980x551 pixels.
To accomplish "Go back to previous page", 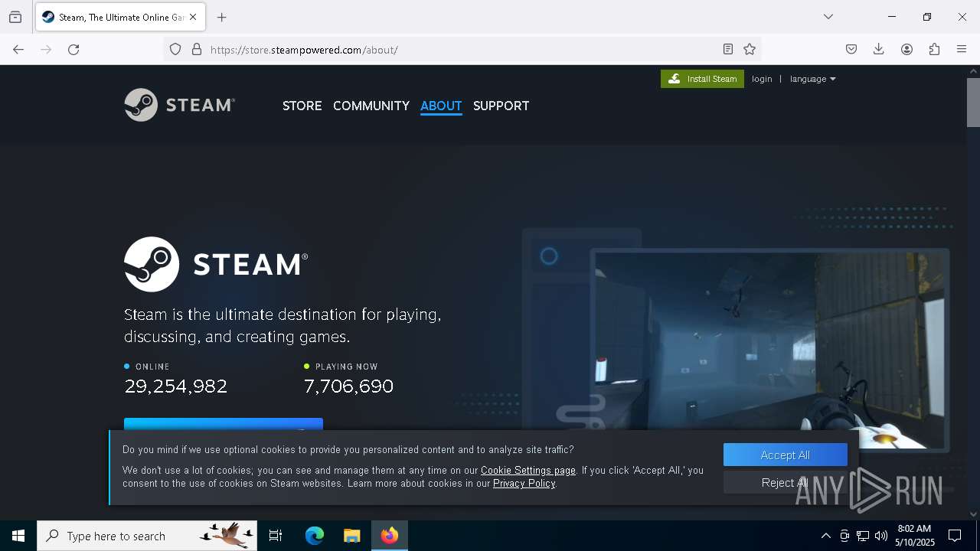I will coord(18,49).
